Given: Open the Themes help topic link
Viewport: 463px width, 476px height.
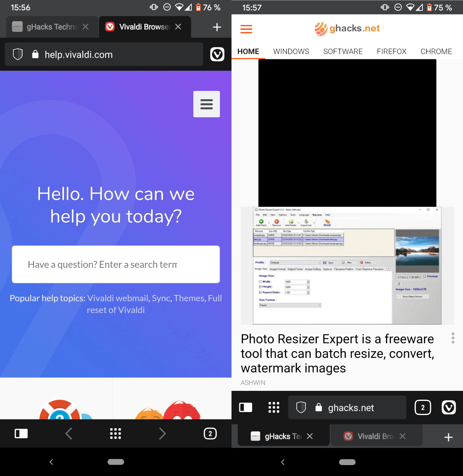Looking at the screenshot, I should point(190,298).
